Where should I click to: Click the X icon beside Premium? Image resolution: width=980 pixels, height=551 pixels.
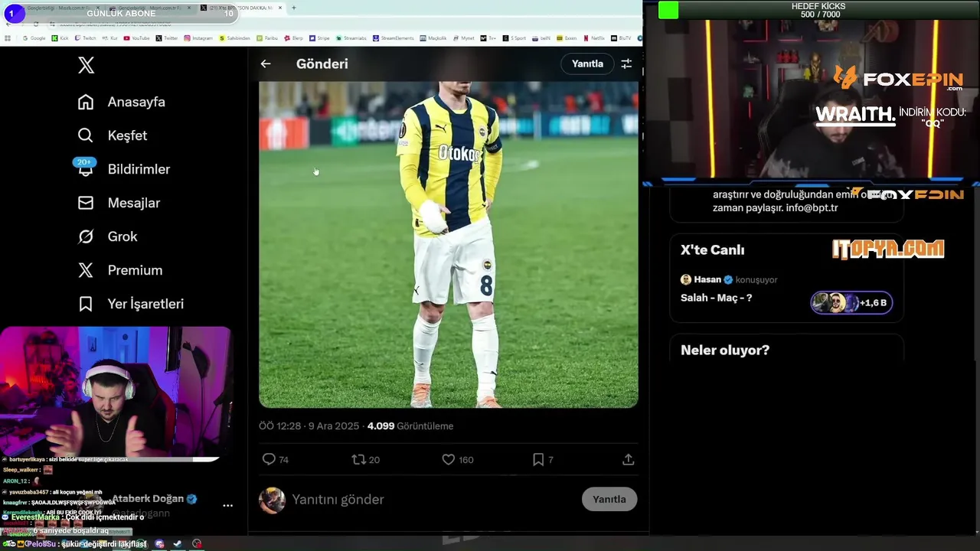click(x=86, y=270)
